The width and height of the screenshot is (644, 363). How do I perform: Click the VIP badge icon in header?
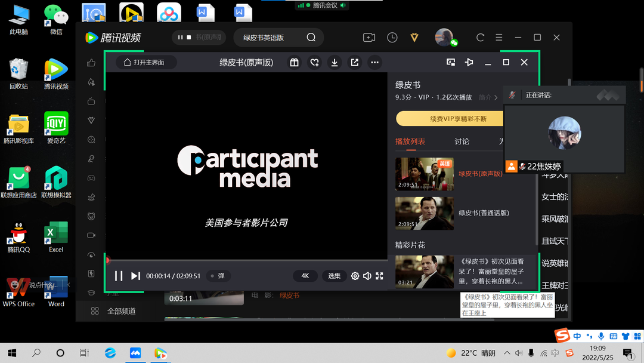[414, 38]
